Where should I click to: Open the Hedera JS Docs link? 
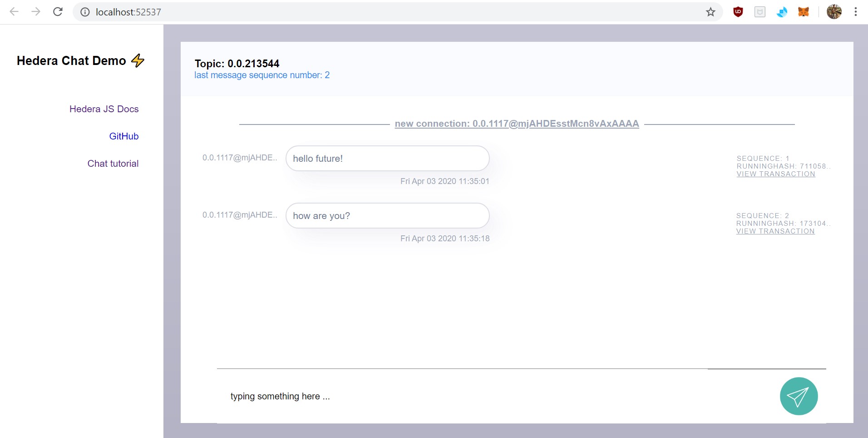click(104, 109)
